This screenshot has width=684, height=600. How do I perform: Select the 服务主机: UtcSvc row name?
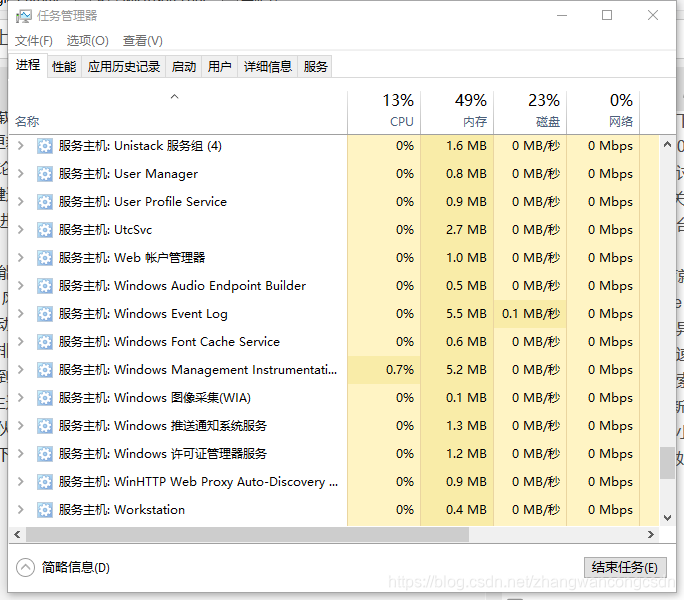pyautogui.click(x=105, y=230)
